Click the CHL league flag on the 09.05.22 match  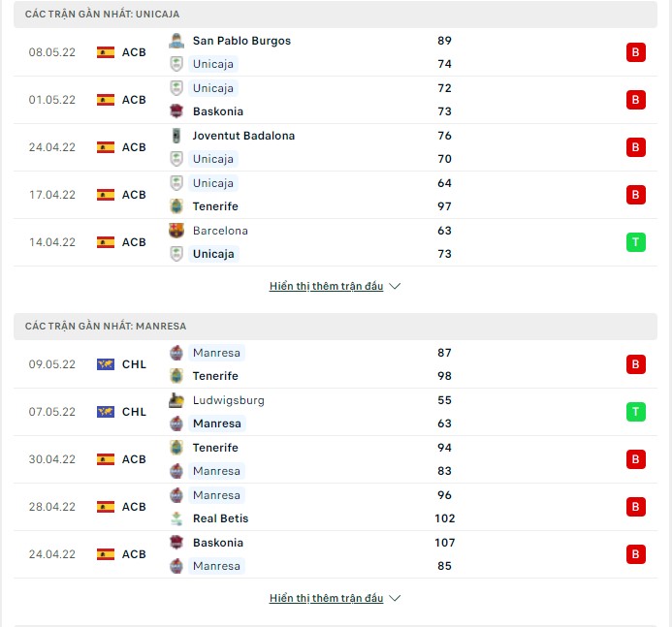pyautogui.click(x=106, y=364)
